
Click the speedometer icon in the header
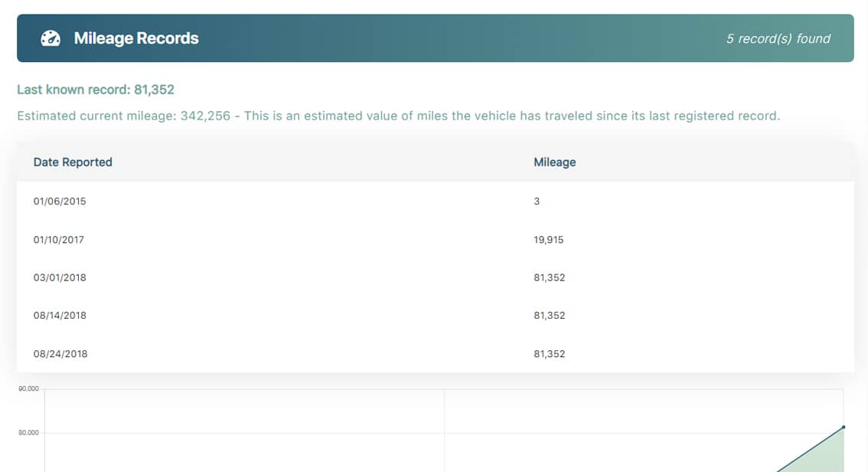(x=51, y=38)
